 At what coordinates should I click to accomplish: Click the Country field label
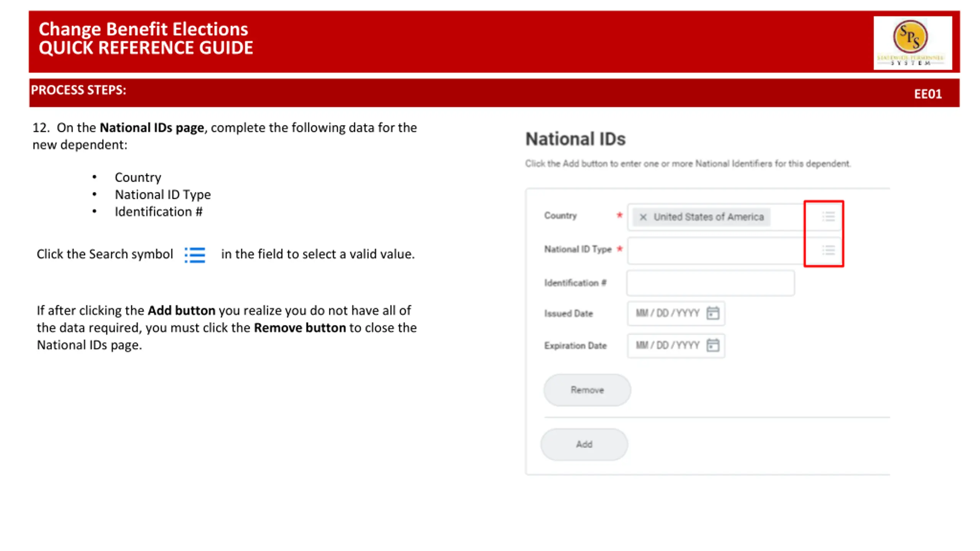(560, 216)
